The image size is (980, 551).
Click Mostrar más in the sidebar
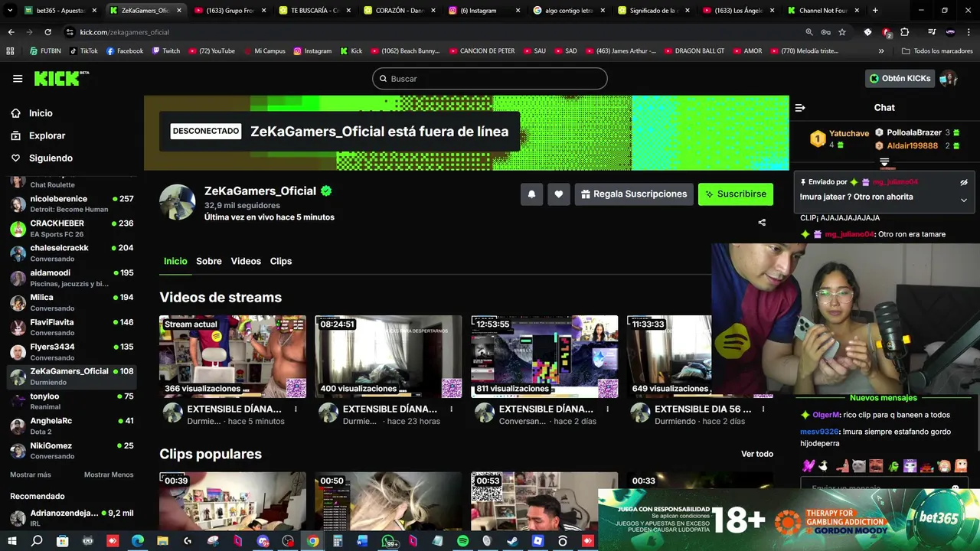31,474
